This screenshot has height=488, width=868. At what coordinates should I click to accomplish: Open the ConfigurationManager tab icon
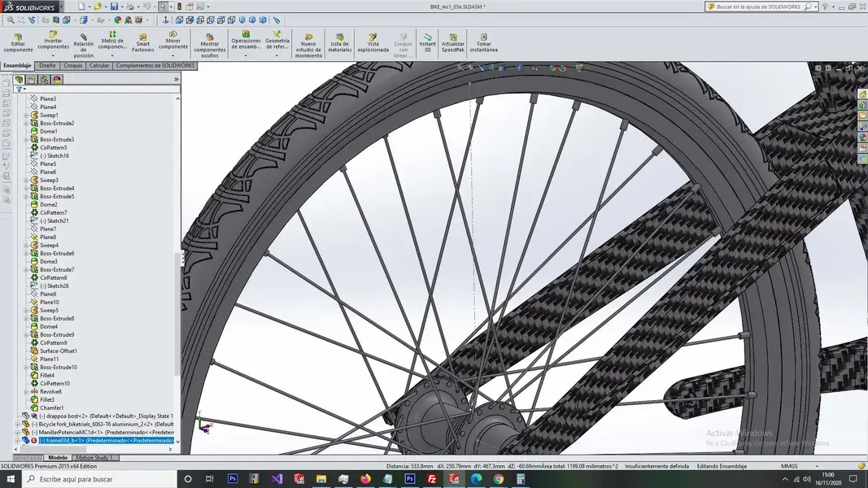(x=44, y=79)
